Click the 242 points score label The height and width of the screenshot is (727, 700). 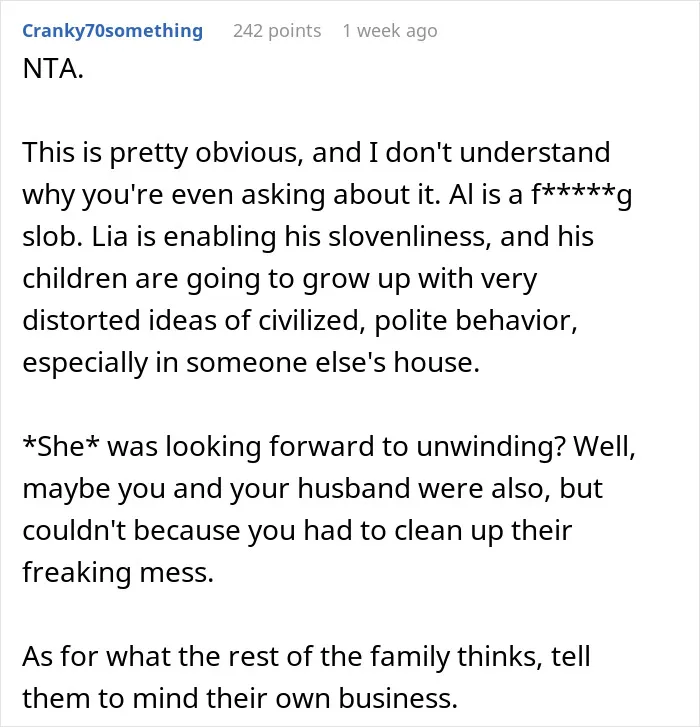[277, 31]
